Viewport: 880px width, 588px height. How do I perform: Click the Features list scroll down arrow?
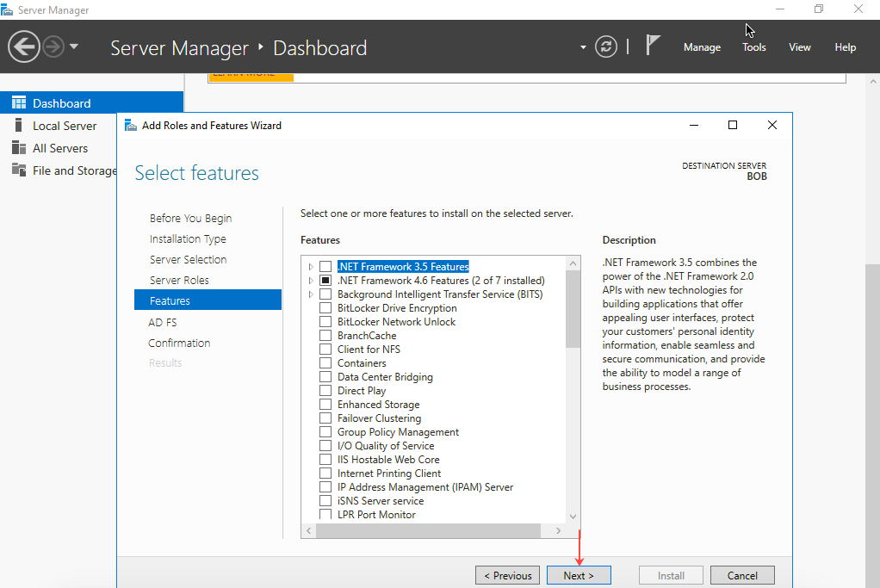pyautogui.click(x=573, y=517)
